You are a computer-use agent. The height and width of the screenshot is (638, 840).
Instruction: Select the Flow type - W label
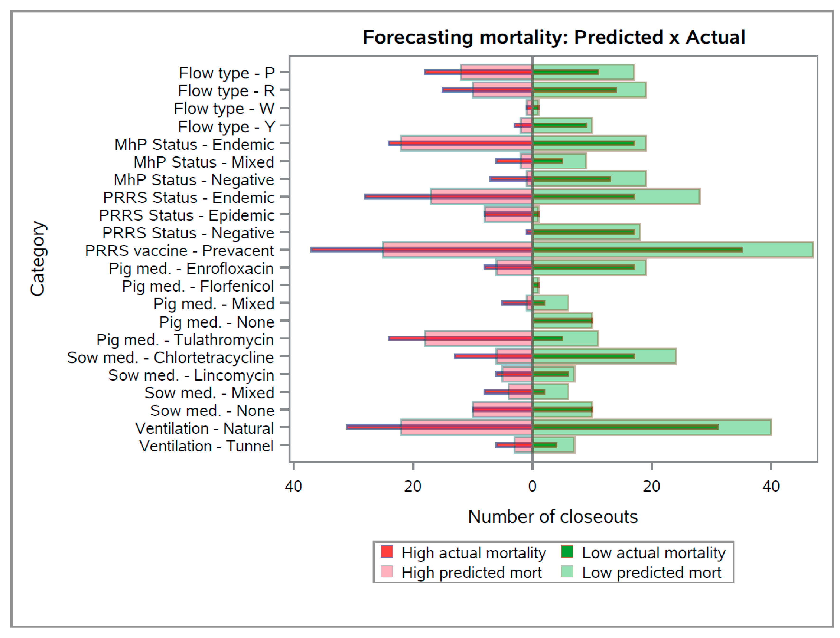pos(224,109)
